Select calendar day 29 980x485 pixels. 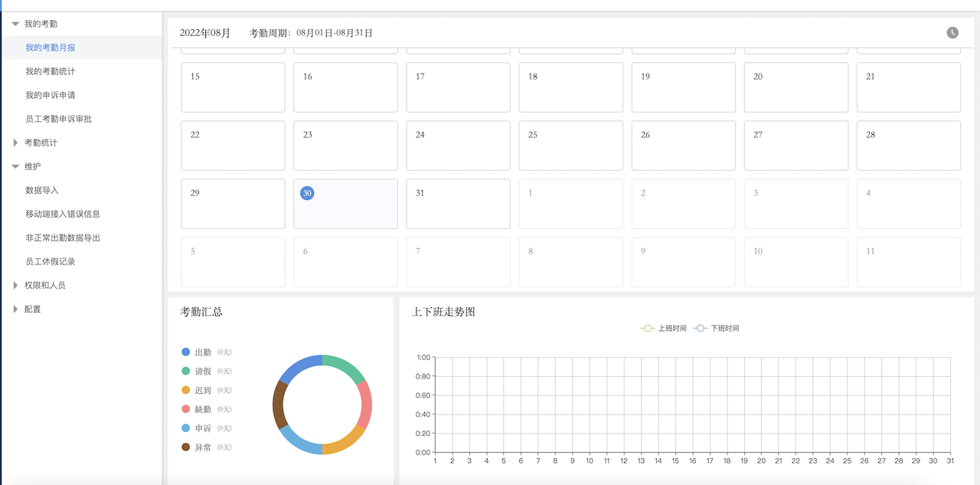pos(233,204)
